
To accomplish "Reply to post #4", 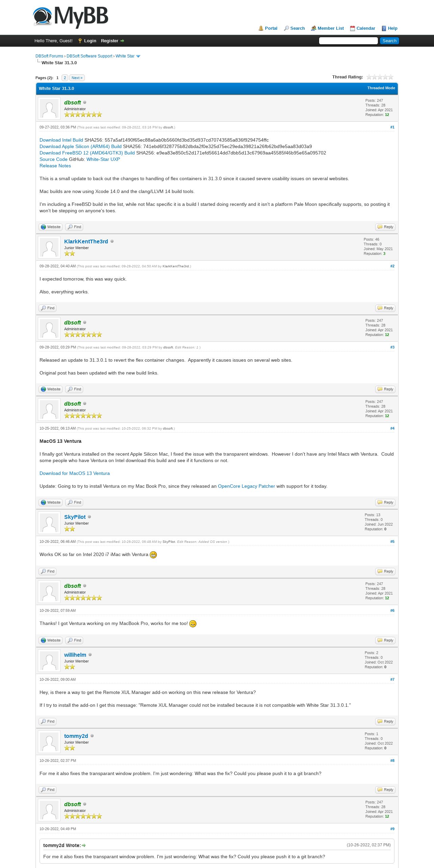I will [x=385, y=503].
